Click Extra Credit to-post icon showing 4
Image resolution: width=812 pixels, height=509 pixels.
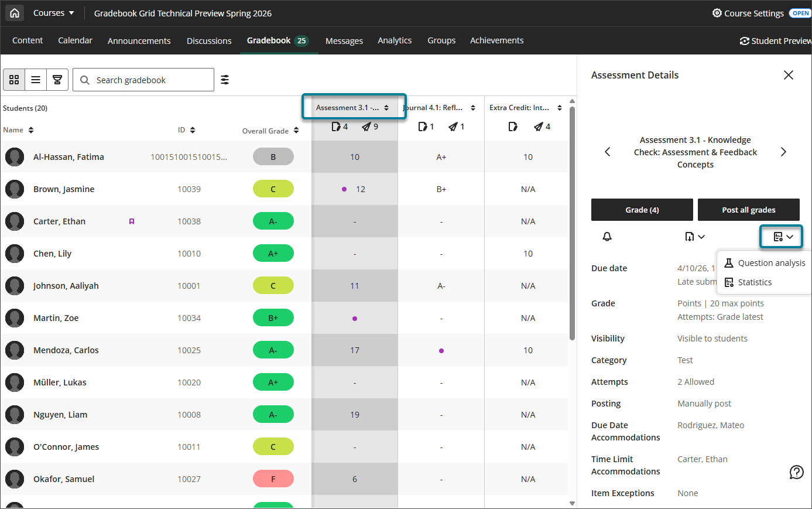(x=542, y=127)
